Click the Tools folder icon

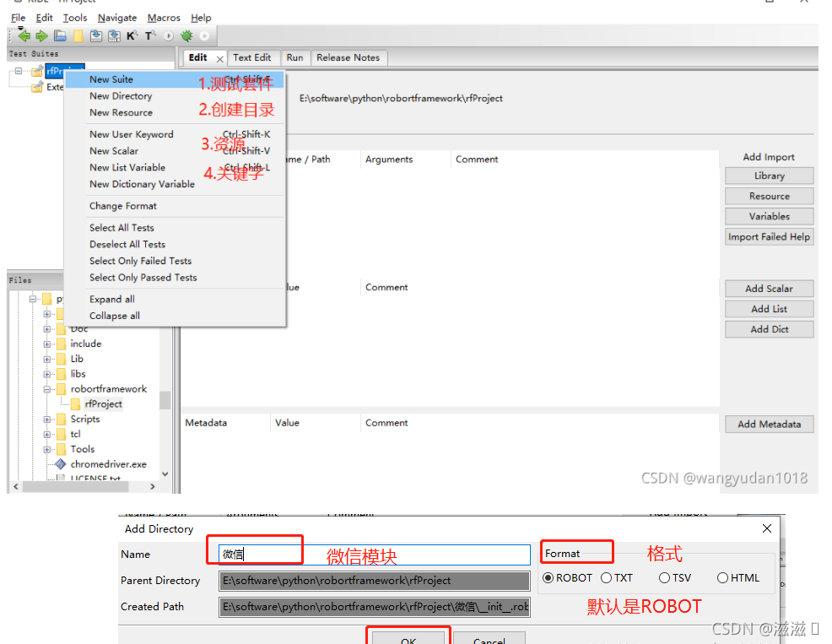click(x=61, y=449)
